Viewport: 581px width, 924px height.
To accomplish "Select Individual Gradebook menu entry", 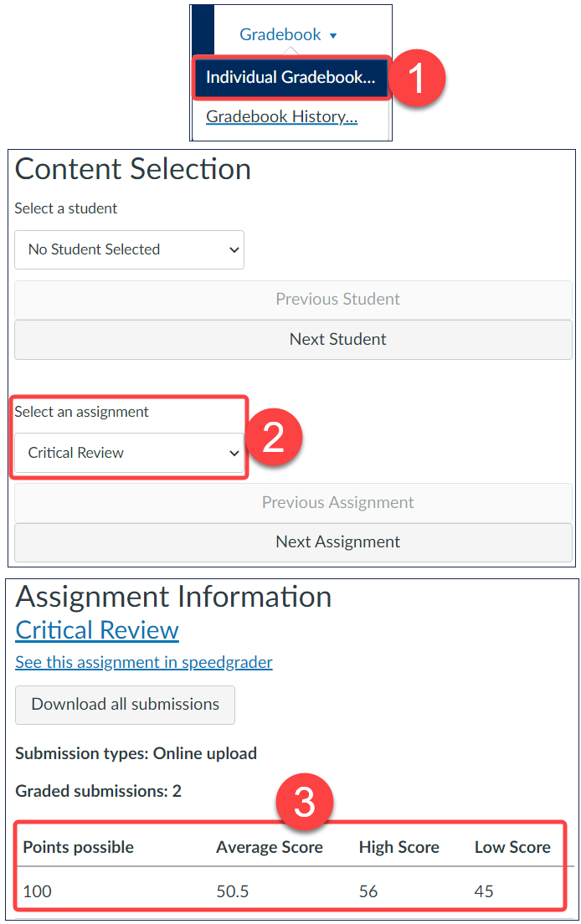I will [290, 77].
